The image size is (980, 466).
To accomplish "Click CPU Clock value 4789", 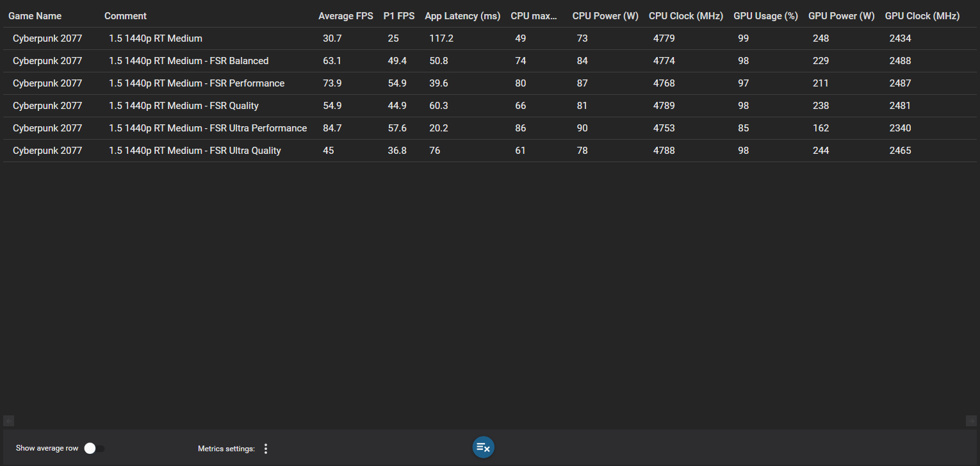I will click(x=664, y=106).
